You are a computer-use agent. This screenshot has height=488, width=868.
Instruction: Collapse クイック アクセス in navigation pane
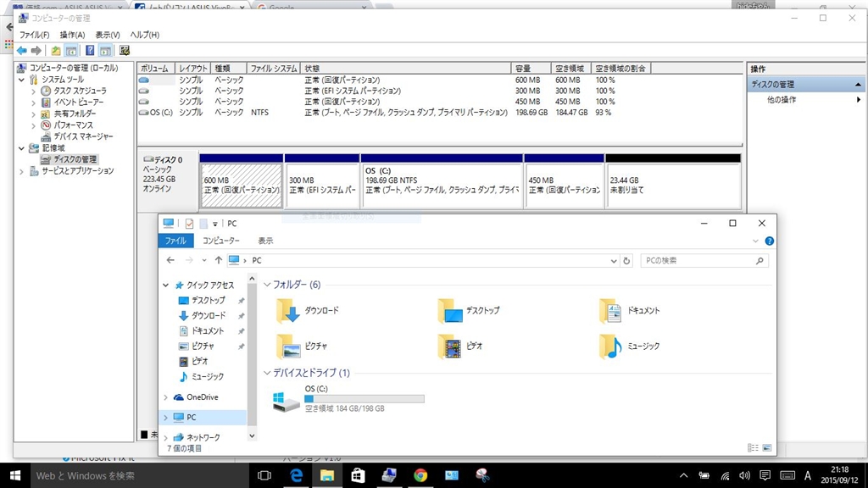165,286
